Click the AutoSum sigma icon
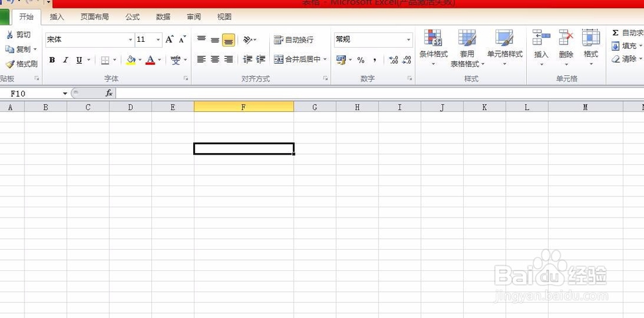Viewport: 644px width, 318px height. (615, 33)
